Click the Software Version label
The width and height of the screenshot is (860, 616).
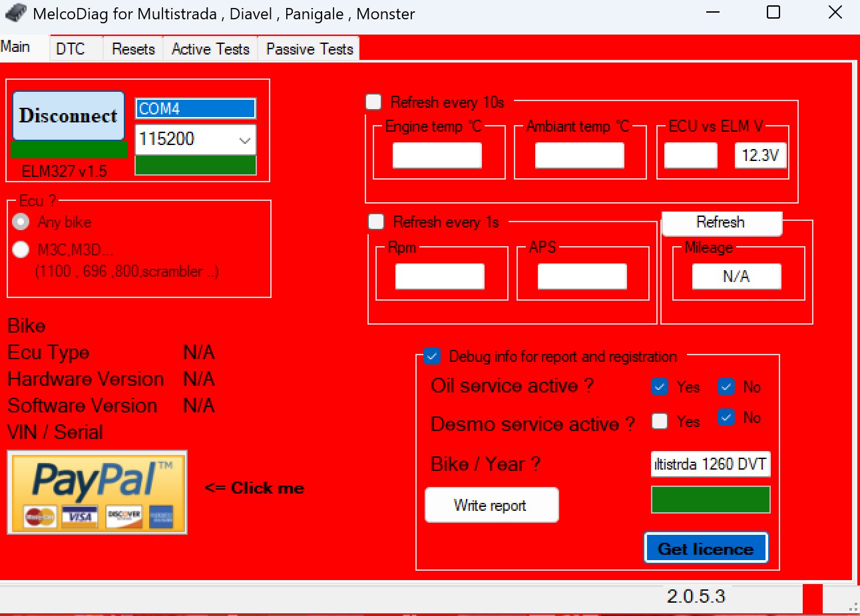pyautogui.click(x=83, y=406)
